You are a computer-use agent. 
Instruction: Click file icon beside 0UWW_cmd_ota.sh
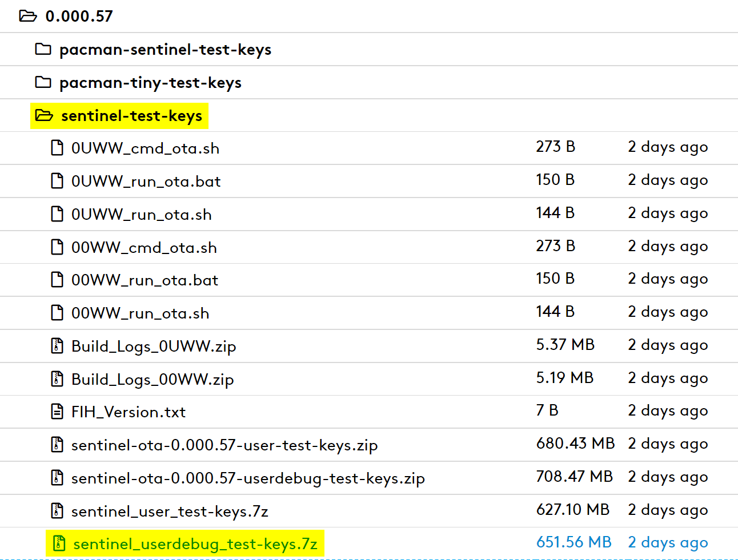(x=57, y=148)
